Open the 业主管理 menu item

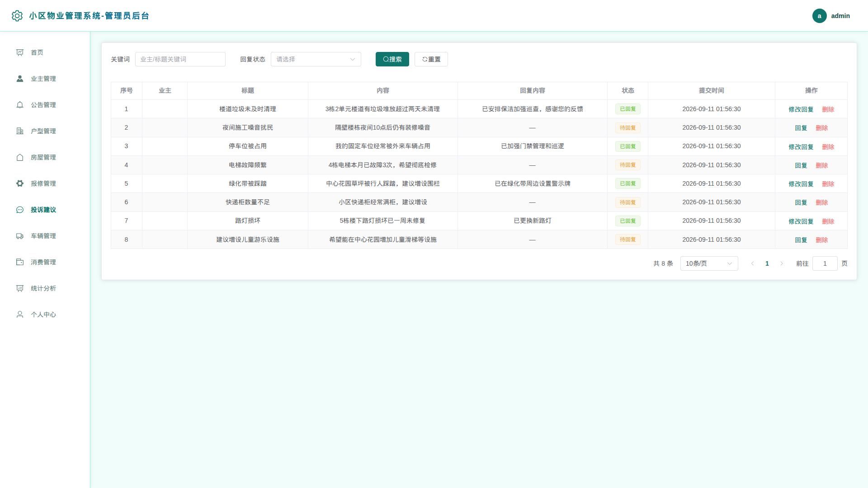[45, 79]
